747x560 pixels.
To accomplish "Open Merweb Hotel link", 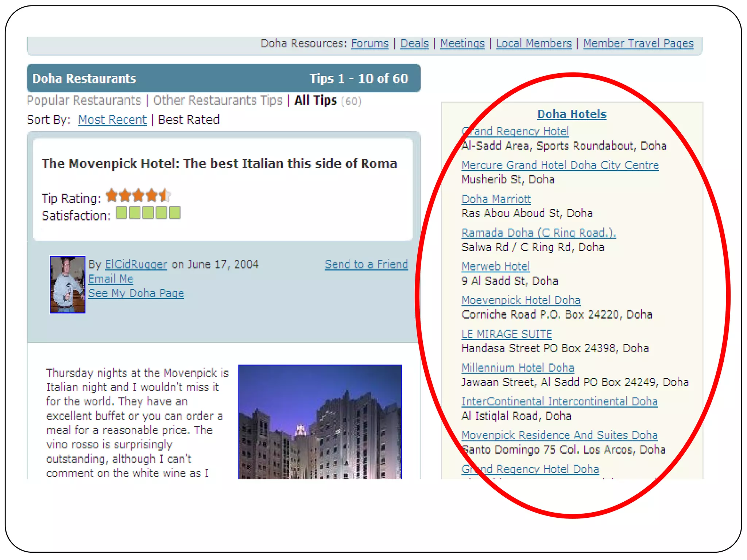I will 495,267.
